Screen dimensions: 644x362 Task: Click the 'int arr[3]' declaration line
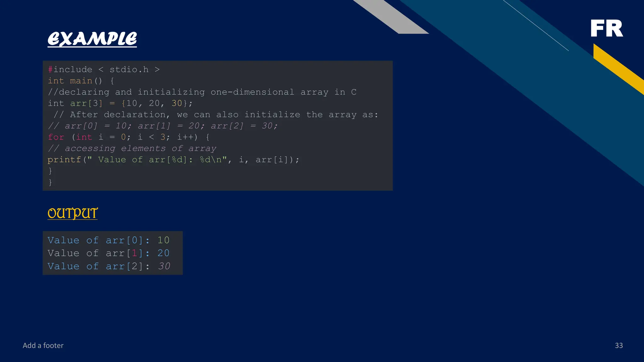(120, 103)
